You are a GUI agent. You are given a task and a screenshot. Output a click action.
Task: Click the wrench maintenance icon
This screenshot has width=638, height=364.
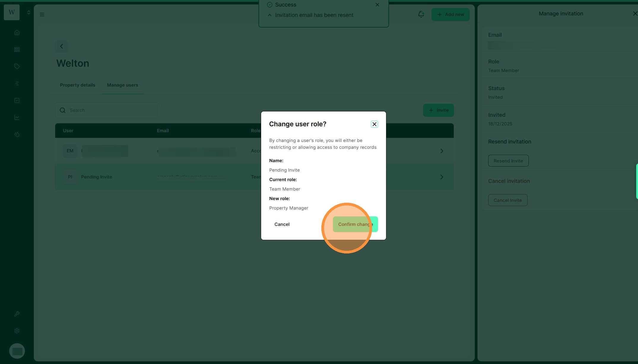click(x=17, y=314)
